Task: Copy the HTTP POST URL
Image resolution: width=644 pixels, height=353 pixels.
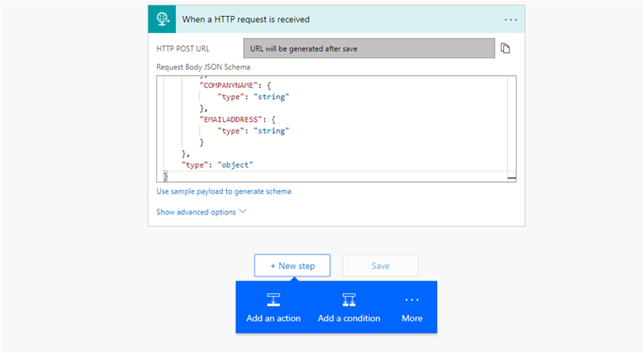Action: tap(506, 48)
